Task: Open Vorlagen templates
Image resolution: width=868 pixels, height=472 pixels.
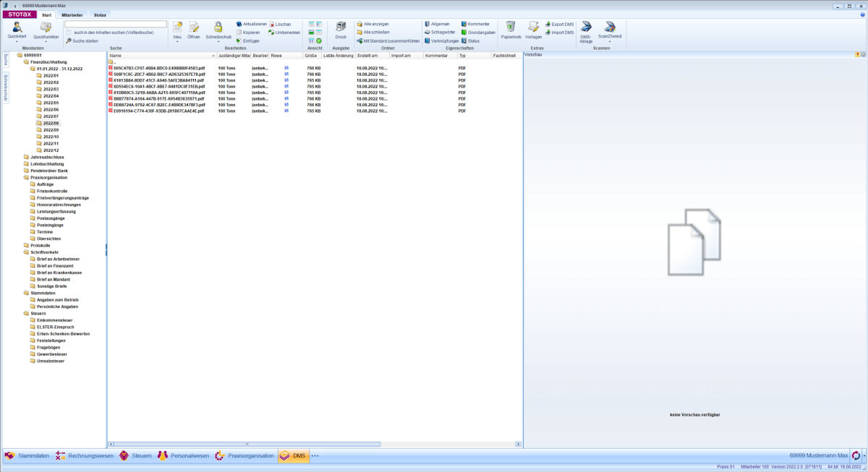Action: pos(533,27)
